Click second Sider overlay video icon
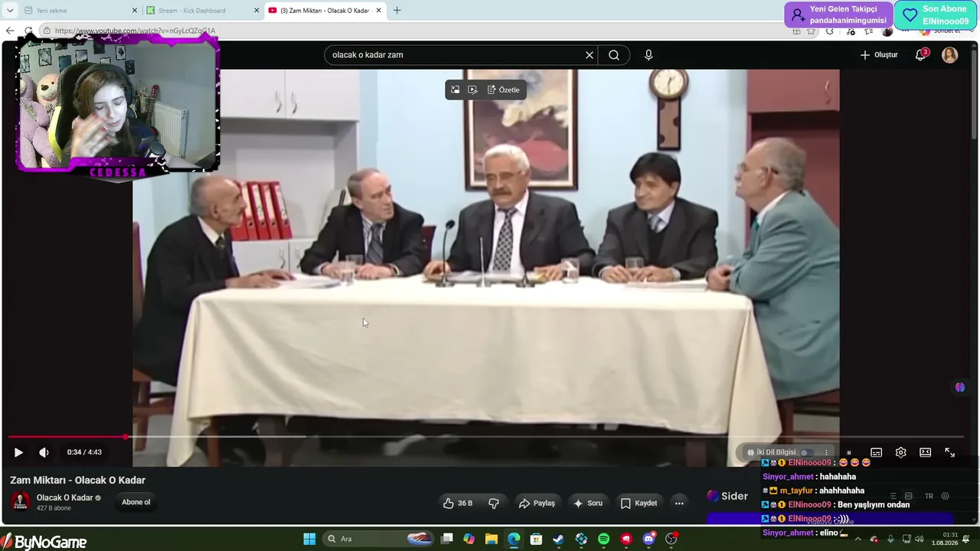The image size is (980, 551). tap(472, 90)
